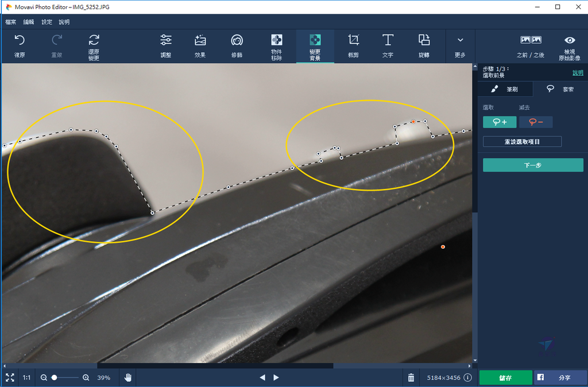Click the 說明 help link in step panel
Screen dimensions: 588x387
tap(578, 73)
